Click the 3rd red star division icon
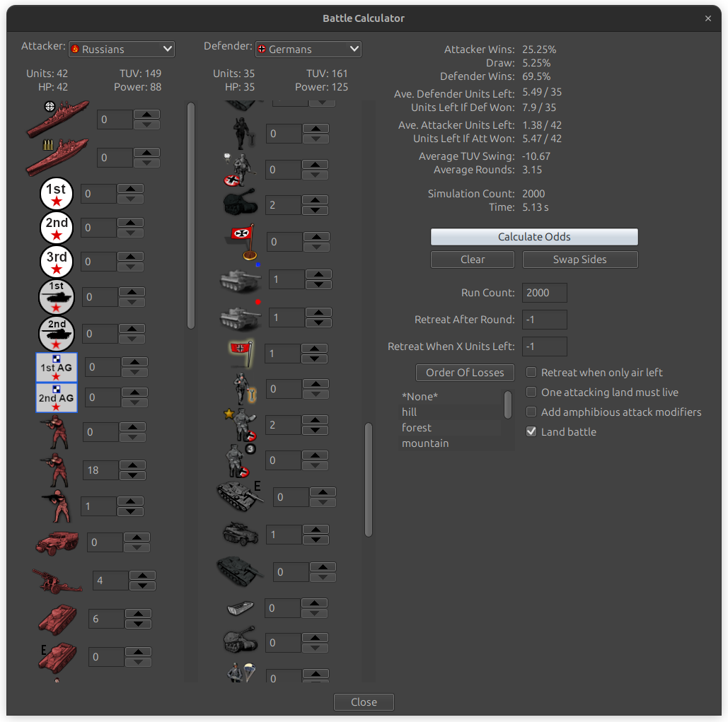The width and height of the screenshot is (728, 722). tap(57, 261)
